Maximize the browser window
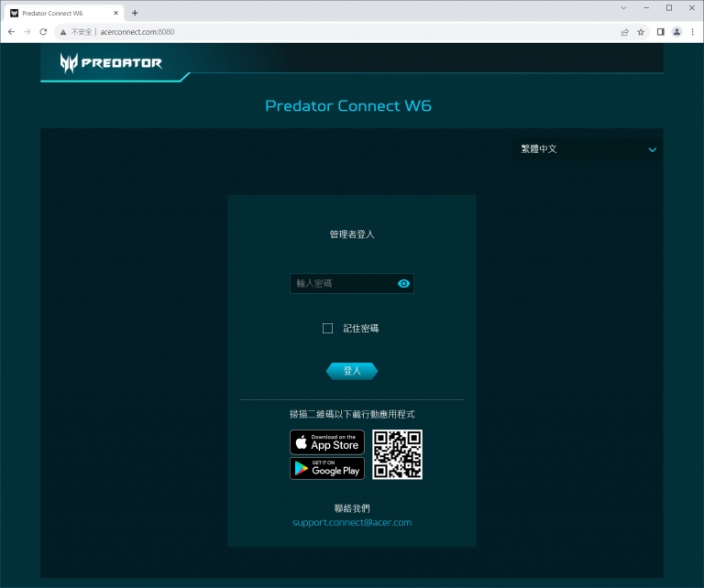This screenshot has height=588, width=704. (x=669, y=7)
